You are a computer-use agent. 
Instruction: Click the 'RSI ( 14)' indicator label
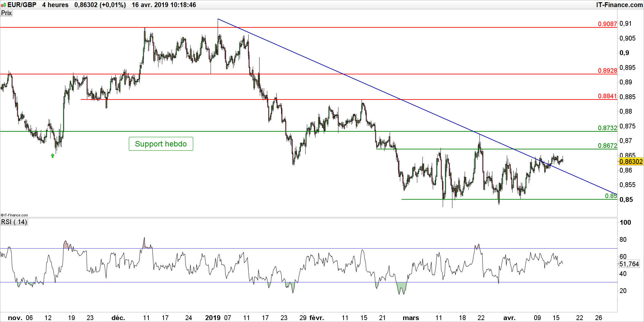(14, 222)
